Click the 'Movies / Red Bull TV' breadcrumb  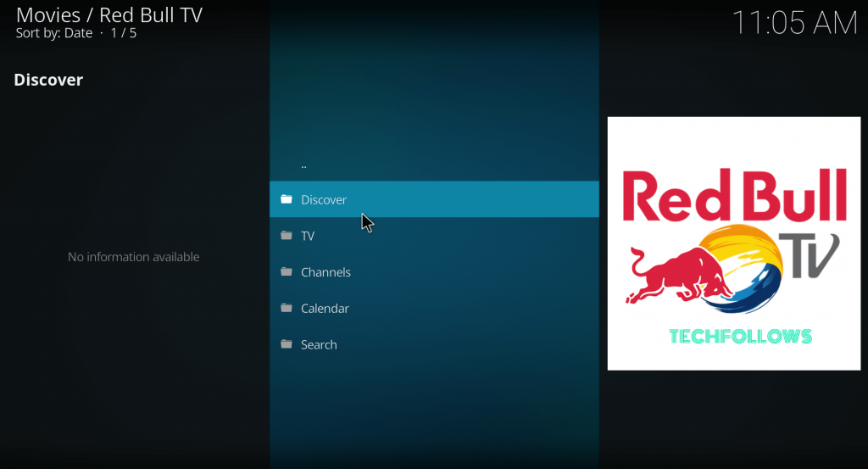109,14
